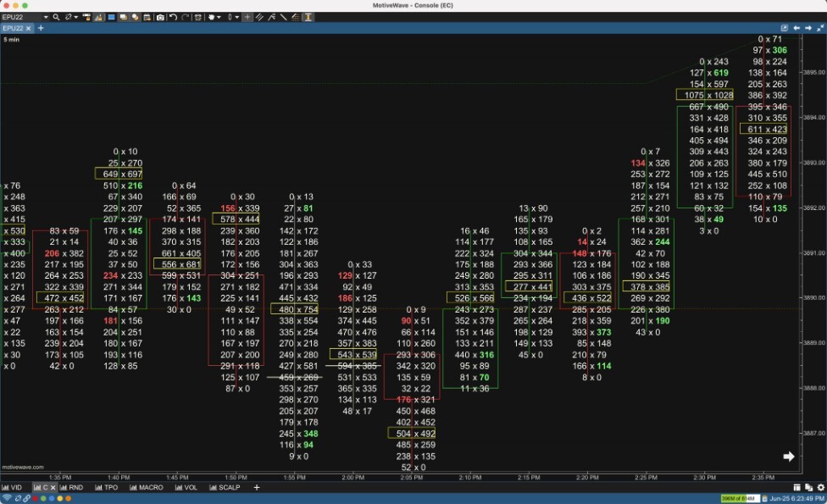Select the trend line drawing tool
This screenshot has height=504, width=827.
284,17
